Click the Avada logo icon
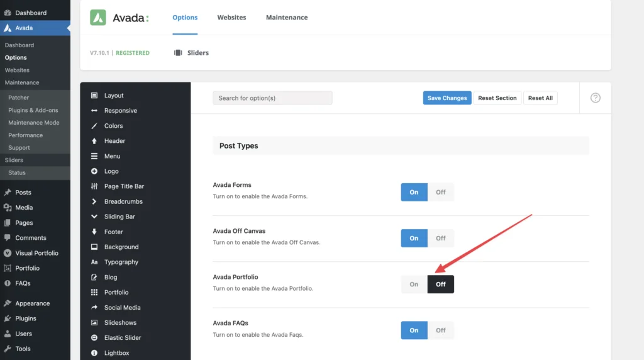Viewport: 644px width, 360px height. (97, 18)
